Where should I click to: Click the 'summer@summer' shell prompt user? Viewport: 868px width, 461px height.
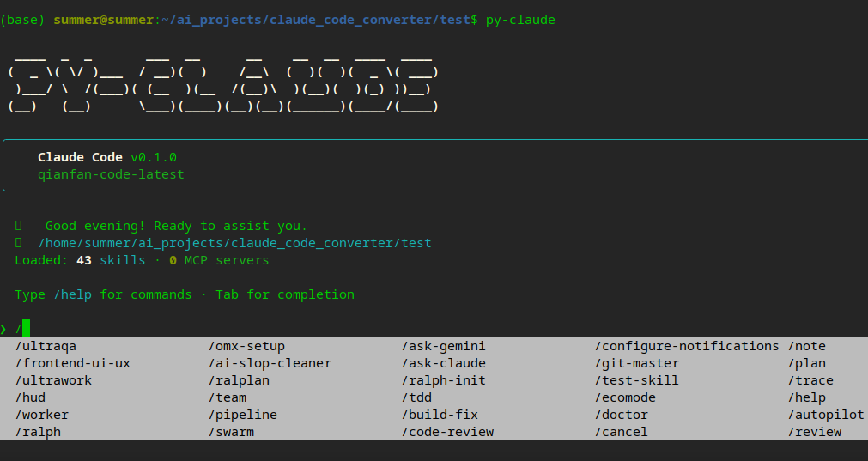coord(104,20)
